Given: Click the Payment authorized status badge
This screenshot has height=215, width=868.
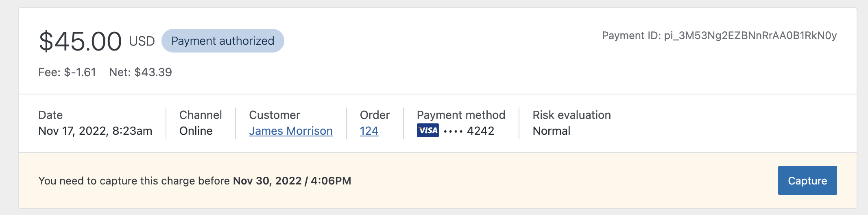Looking at the screenshot, I should (222, 41).
